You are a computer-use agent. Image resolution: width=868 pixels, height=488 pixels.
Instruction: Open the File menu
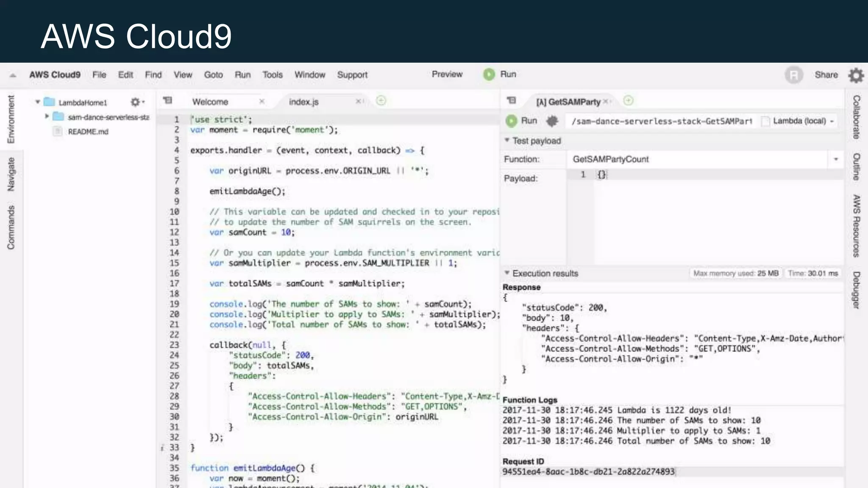(x=99, y=75)
